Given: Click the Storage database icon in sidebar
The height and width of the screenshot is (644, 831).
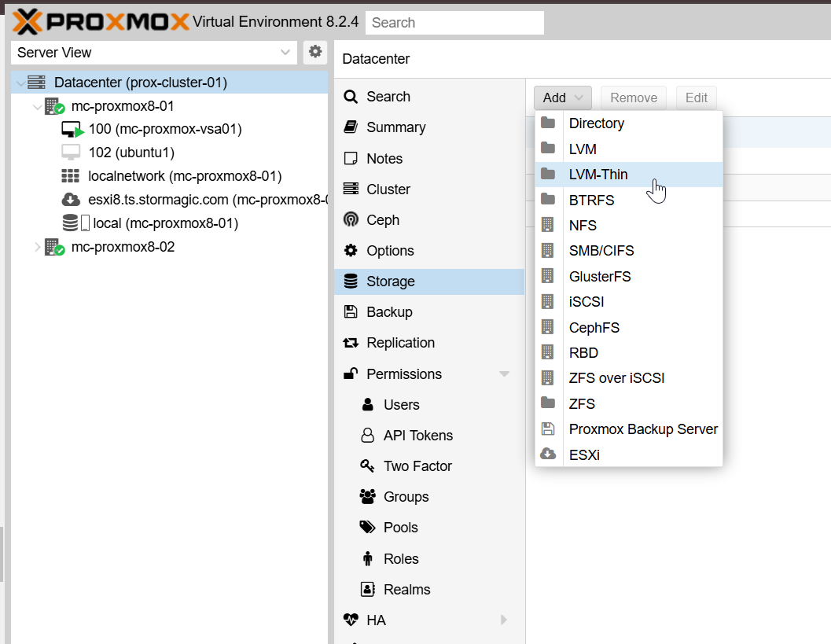Looking at the screenshot, I should coord(351,282).
